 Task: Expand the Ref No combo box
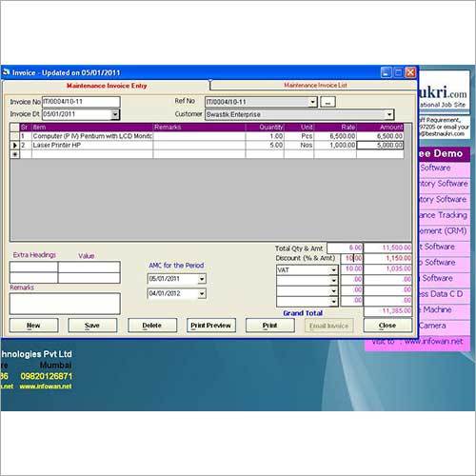(x=312, y=102)
